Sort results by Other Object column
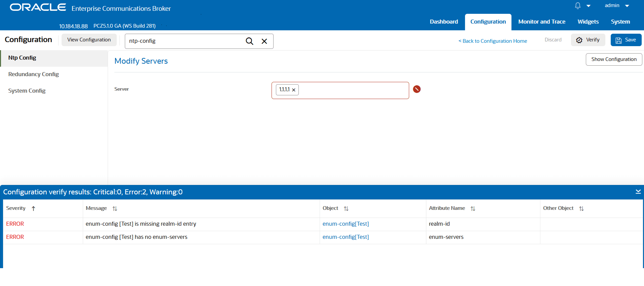This screenshot has width=644, height=286. (x=581, y=209)
